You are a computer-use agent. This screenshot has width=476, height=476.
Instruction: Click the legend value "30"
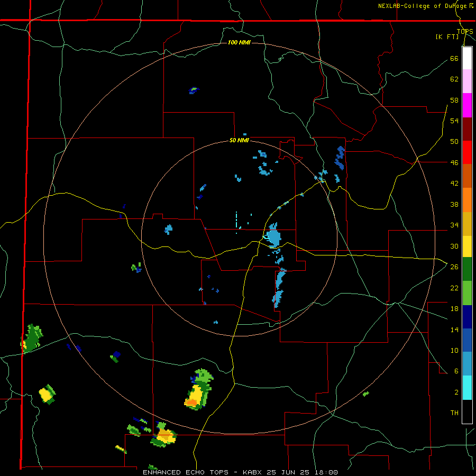[x=454, y=246]
